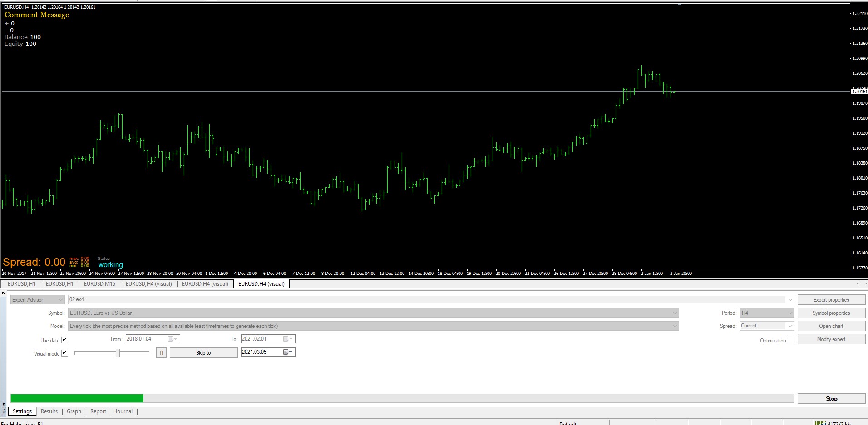Click the Spread: 0.00 label on chart

tap(34, 262)
